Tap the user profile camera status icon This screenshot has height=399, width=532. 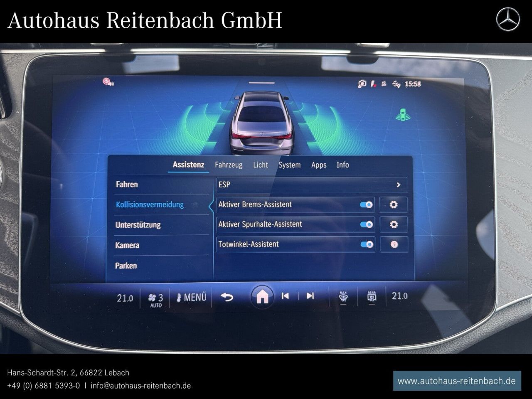point(362,84)
